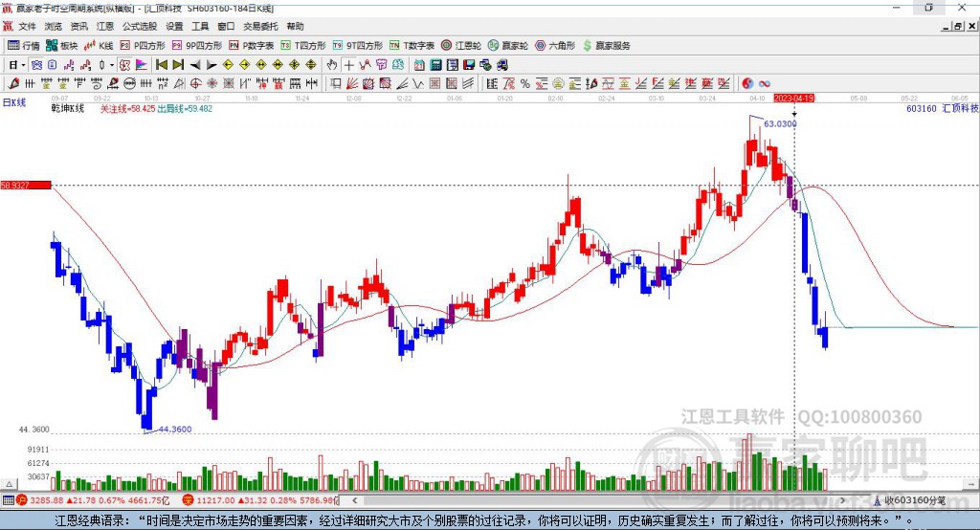The image size is (980, 530).
Task: Open the 9P四方形 tool
Action: (197, 46)
